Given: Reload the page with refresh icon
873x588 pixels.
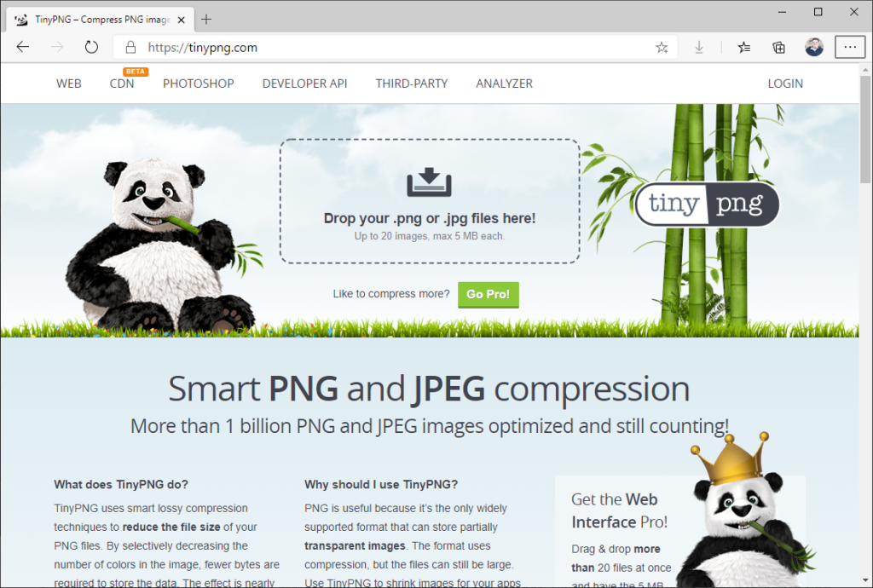Looking at the screenshot, I should point(91,47).
